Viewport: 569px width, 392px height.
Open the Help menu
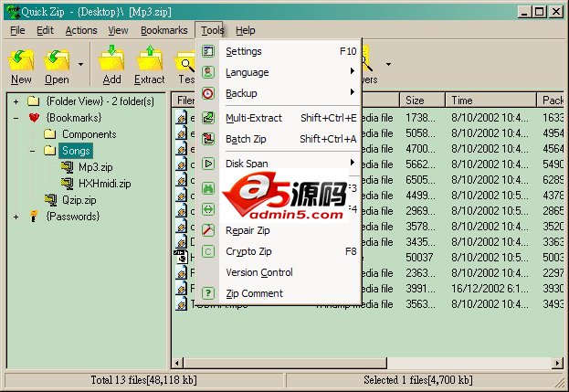click(x=246, y=30)
